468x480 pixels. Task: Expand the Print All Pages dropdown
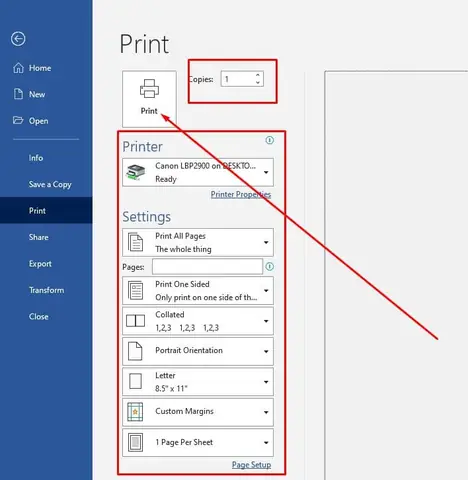click(198, 242)
